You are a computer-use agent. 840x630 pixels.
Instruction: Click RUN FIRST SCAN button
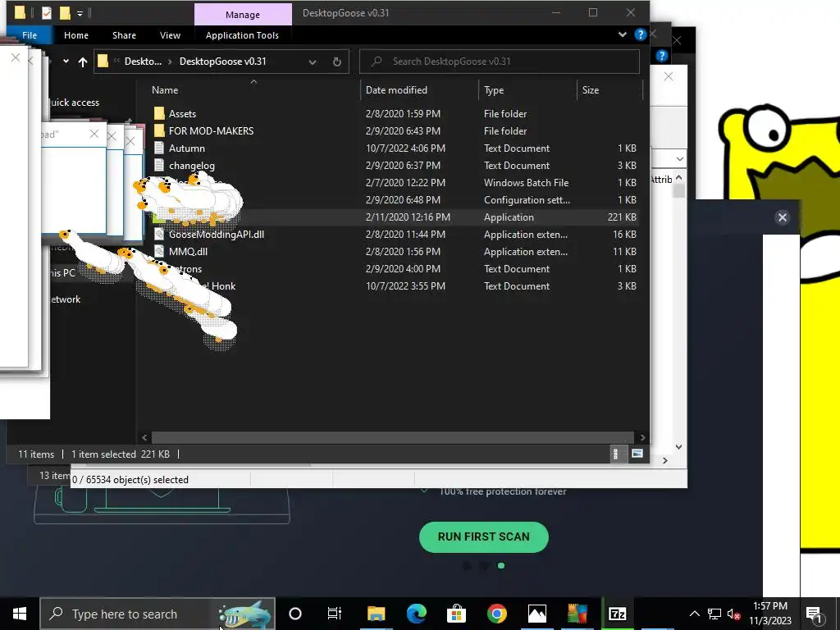click(484, 536)
